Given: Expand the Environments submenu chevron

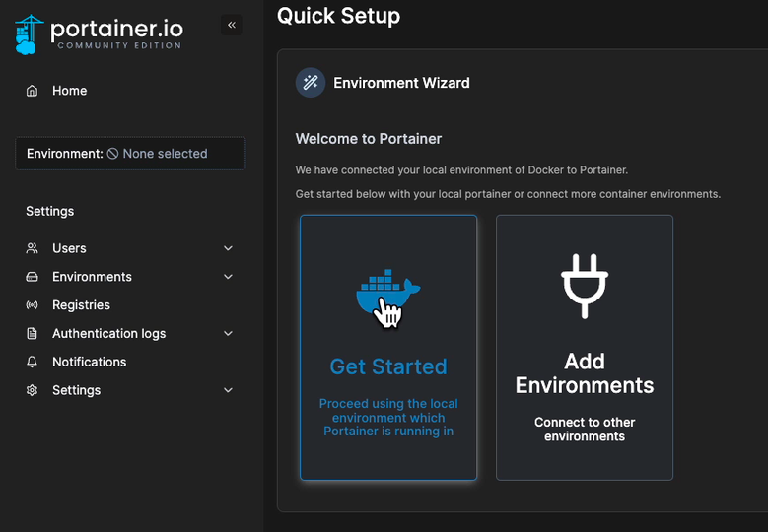Looking at the screenshot, I should 229,277.
